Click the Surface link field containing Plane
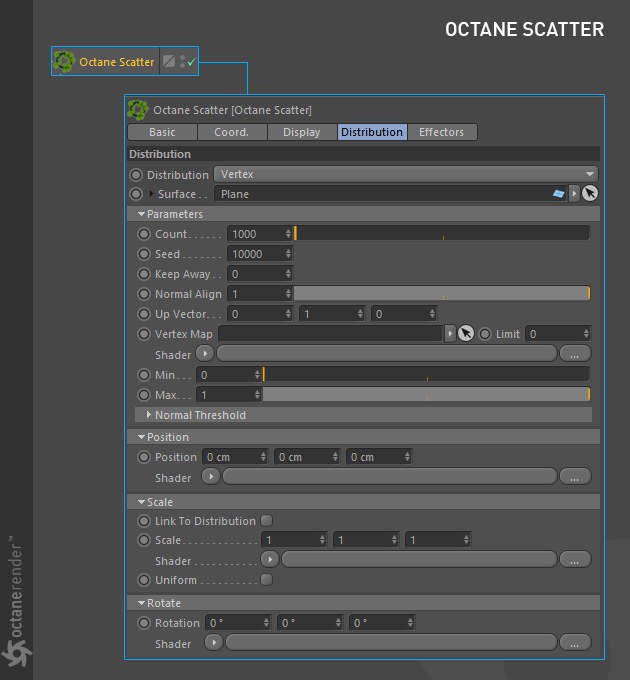Image resolution: width=630 pixels, height=680 pixels. (391, 194)
